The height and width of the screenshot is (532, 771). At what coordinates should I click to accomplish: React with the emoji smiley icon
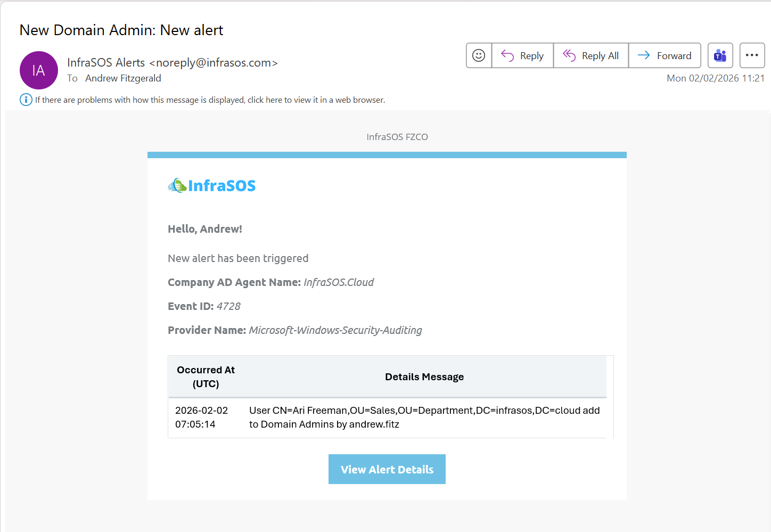tap(479, 55)
